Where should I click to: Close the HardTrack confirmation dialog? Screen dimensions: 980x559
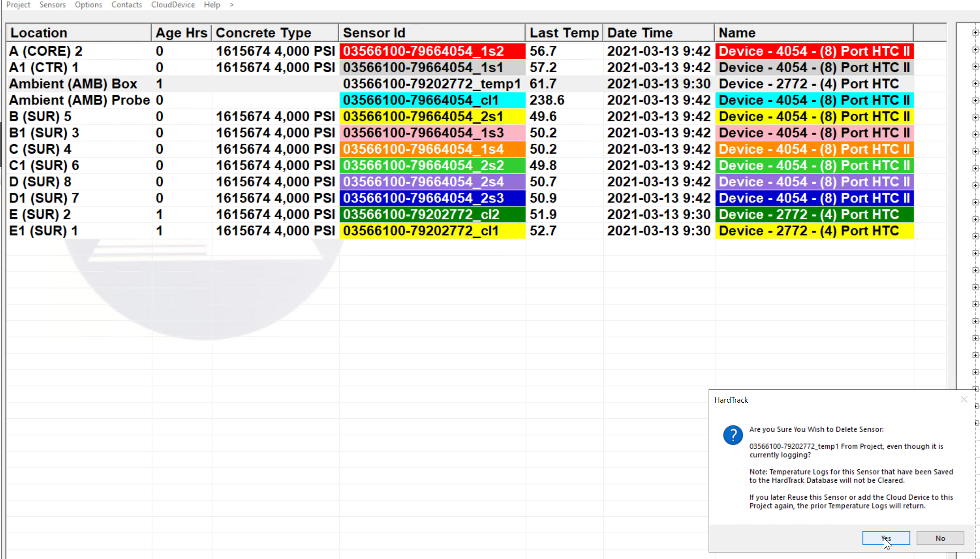964,400
